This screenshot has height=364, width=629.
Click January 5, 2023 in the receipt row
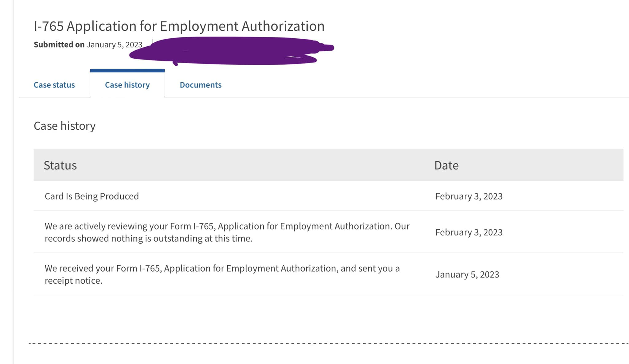467,274
